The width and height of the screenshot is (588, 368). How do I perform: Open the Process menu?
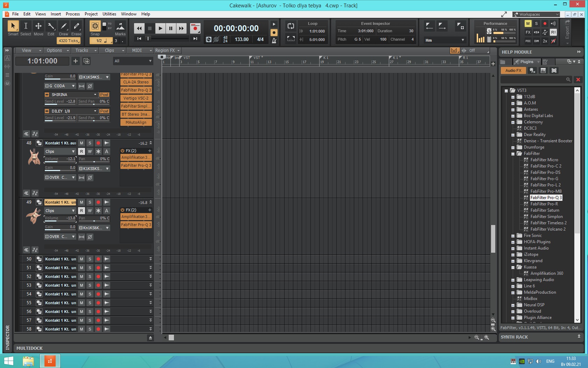coord(72,14)
